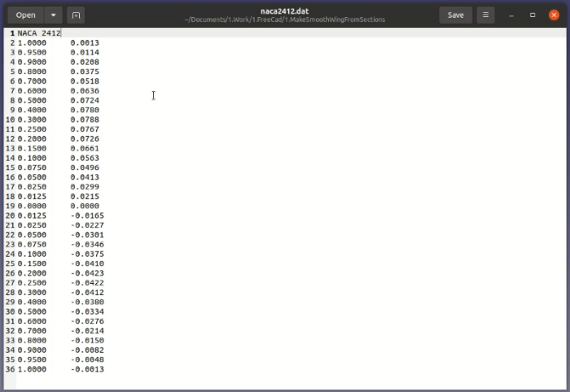This screenshot has width=570, height=392.
Task: Click value 0.0013 on line 2
Action: tap(85, 43)
